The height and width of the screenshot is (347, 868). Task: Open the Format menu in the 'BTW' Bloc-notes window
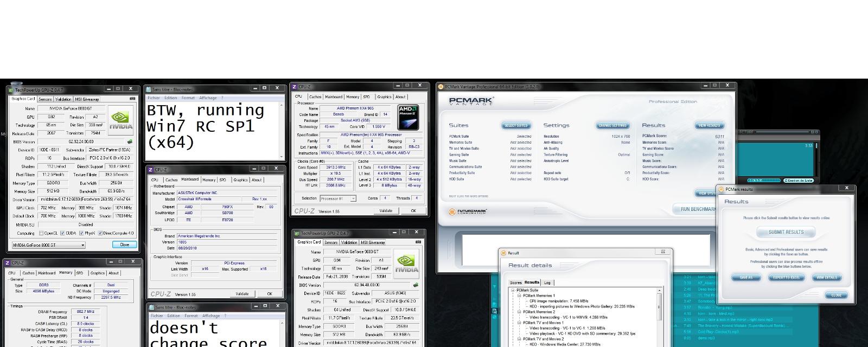188,98
